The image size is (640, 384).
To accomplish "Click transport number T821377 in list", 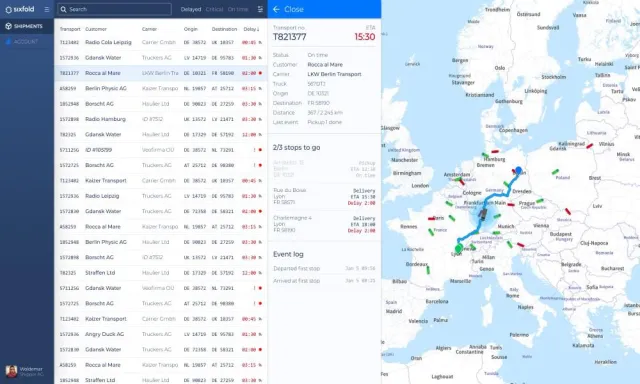I will [x=69, y=73].
